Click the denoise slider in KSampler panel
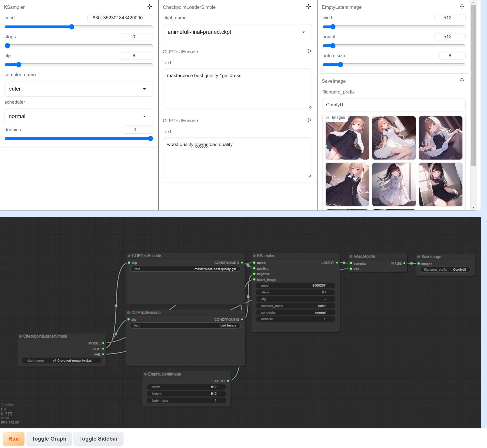Screen dimensions: 487x448 click(79, 138)
